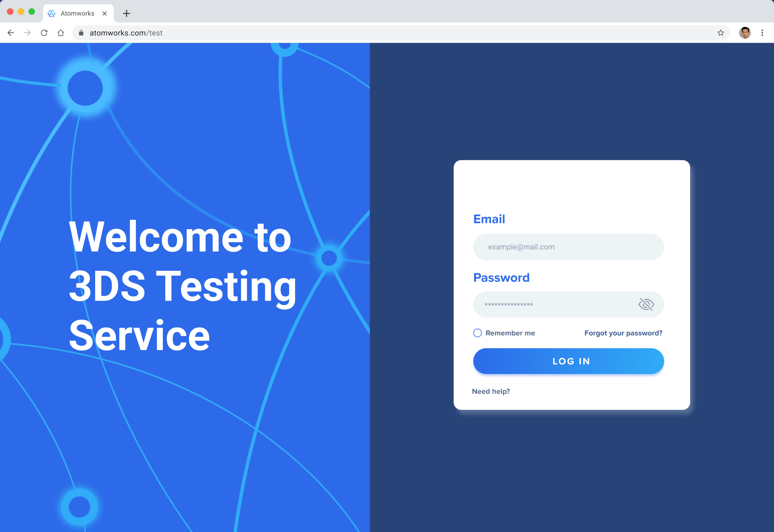
Task: Select the Atomworks browser tab
Action: click(77, 14)
